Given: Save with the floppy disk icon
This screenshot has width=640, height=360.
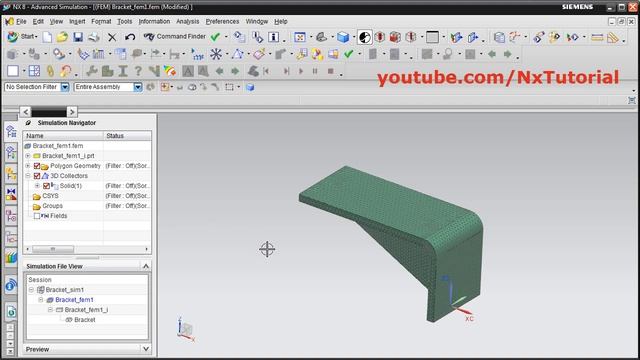Looking at the screenshot, I should 78,37.
